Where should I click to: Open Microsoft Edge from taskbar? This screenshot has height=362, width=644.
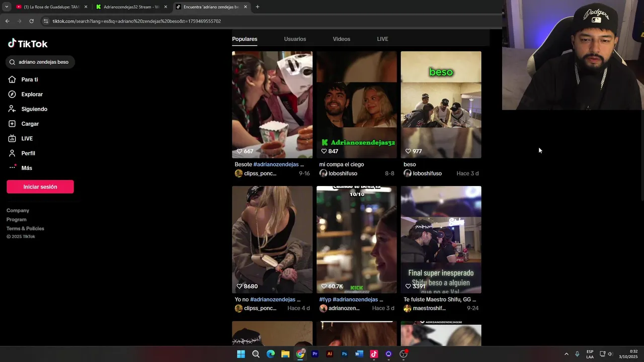[x=271, y=354]
